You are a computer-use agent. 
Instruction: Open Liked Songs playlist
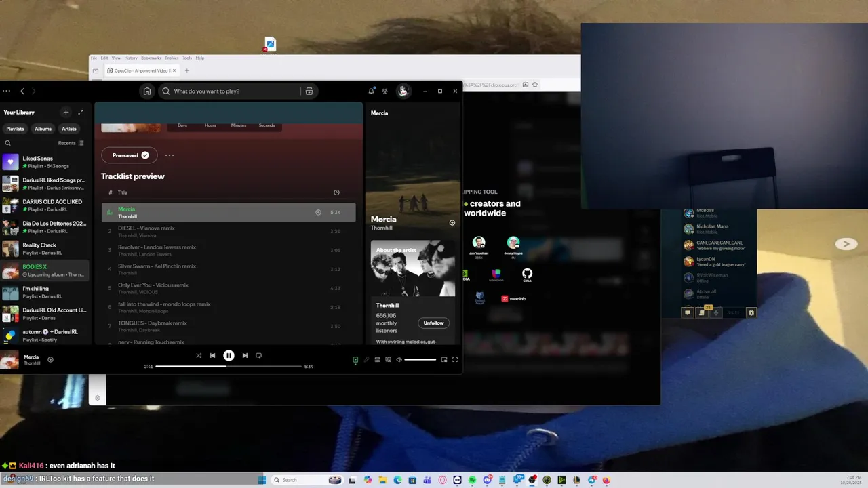click(45, 162)
